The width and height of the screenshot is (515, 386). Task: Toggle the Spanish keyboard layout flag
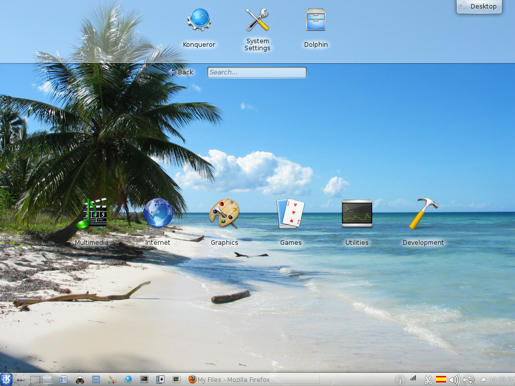[441, 379]
